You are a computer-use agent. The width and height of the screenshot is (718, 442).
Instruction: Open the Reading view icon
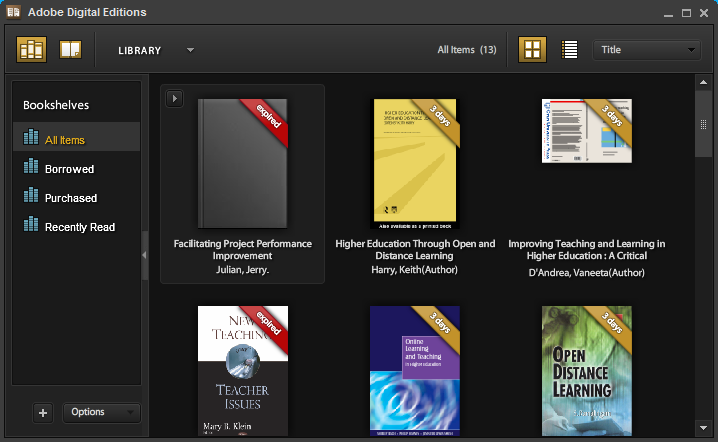70,49
